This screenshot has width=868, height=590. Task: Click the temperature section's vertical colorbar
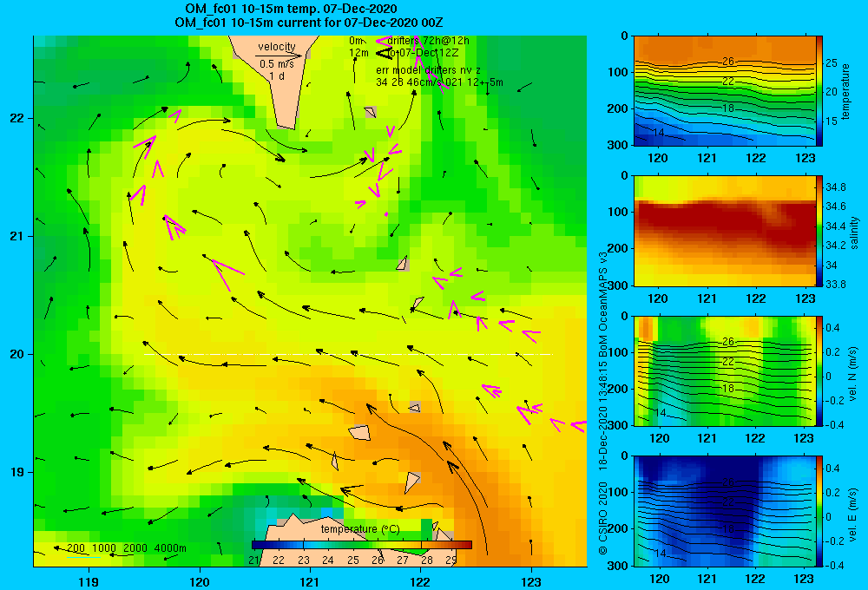[819, 91]
